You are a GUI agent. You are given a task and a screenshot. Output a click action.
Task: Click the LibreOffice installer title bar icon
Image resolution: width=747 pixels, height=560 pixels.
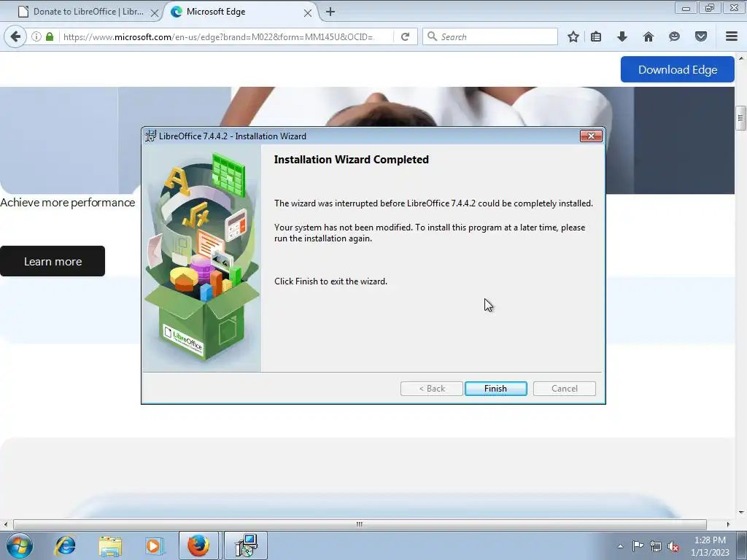point(150,136)
